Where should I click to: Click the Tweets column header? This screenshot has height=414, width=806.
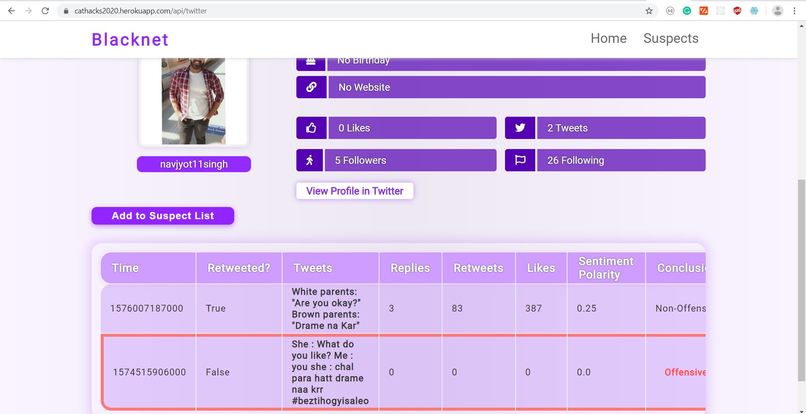331,268
